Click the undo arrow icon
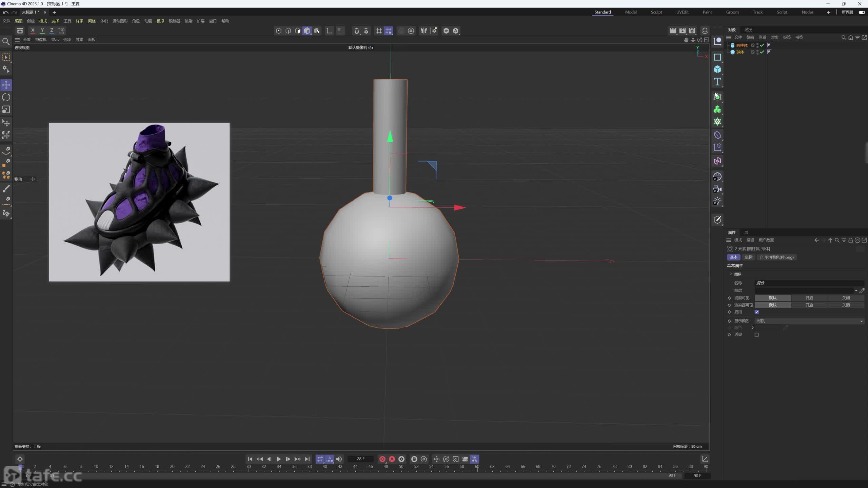This screenshot has width=868, height=488. pos(6,12)
